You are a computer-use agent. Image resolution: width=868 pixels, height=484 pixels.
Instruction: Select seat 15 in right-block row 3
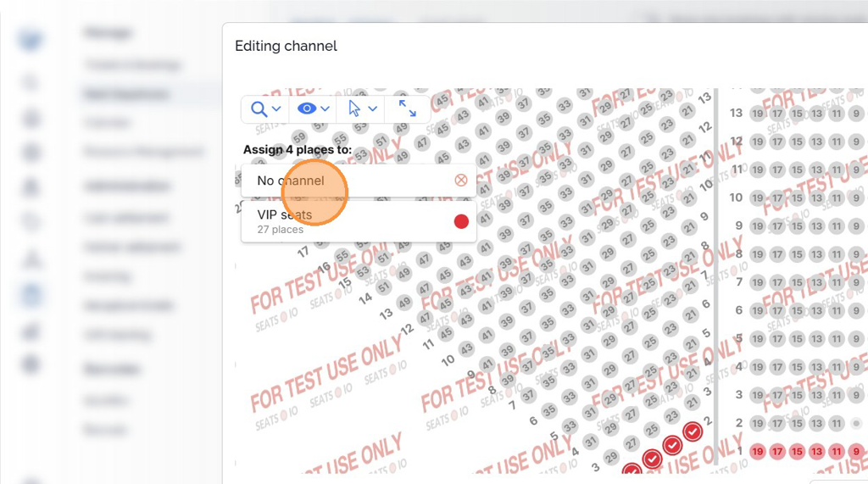(x=797, y=395)
